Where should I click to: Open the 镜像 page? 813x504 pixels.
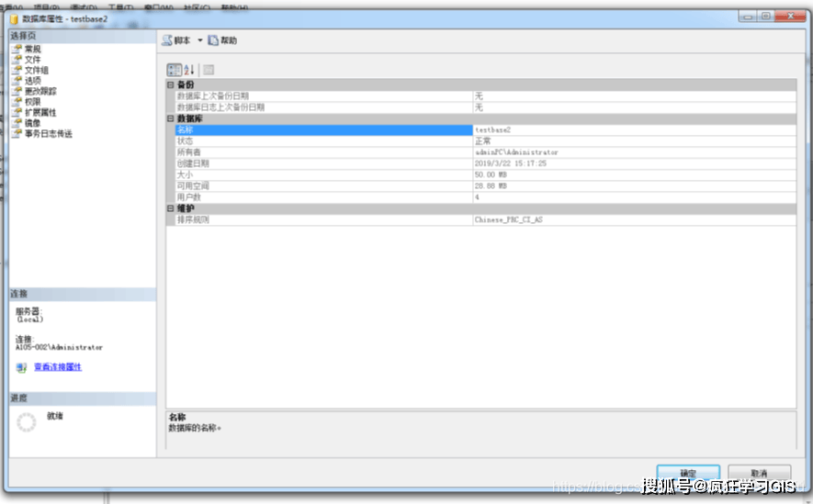pos(32,123)
